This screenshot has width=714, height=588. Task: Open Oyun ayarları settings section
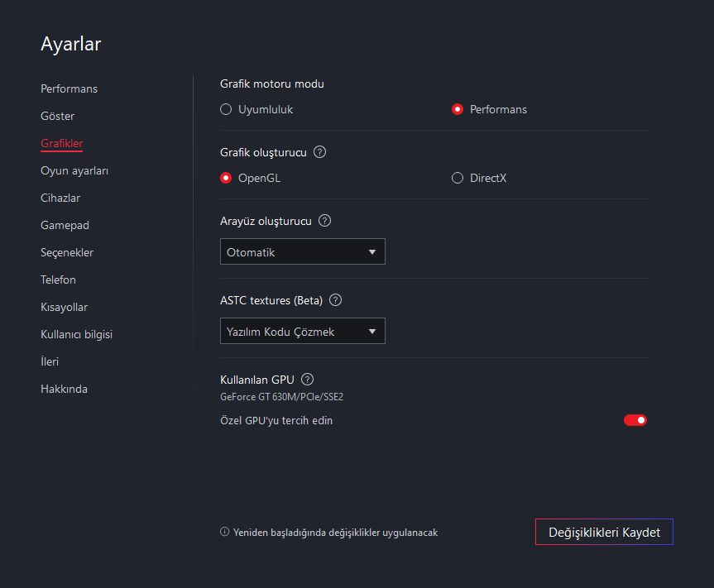point(74,170)
